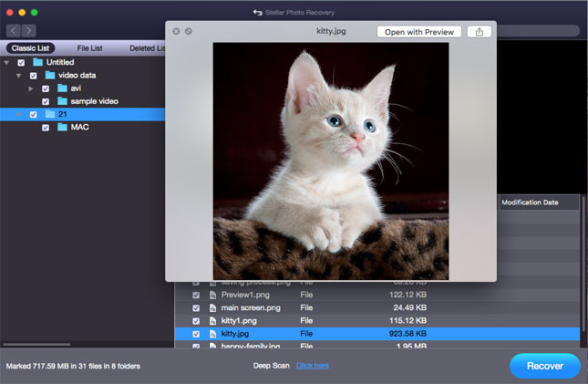Click the 122.12 KB size value
Image resolution: width=588 pixels, height=384 pixels.
click(407, 295)
